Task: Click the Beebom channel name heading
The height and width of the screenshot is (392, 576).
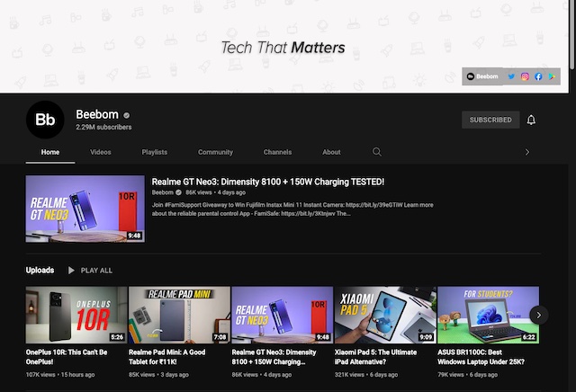Action: point(97,114)
